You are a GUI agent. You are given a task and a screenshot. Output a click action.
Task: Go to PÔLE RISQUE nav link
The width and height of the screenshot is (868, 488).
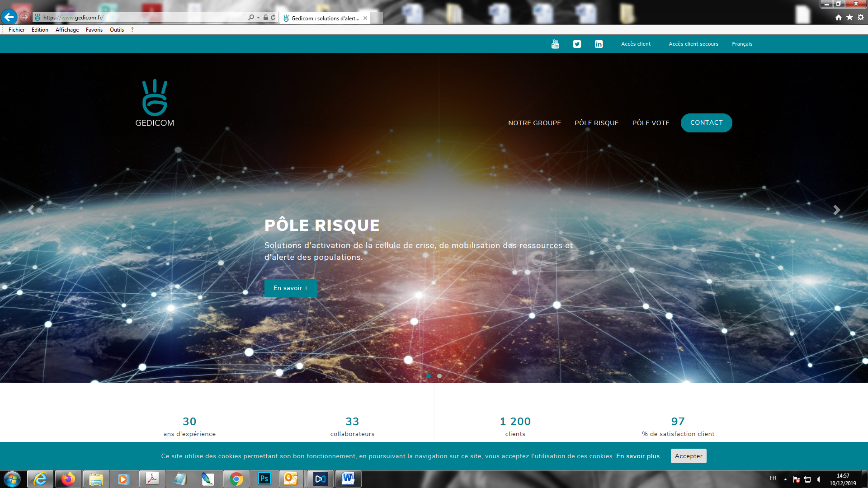596,123
